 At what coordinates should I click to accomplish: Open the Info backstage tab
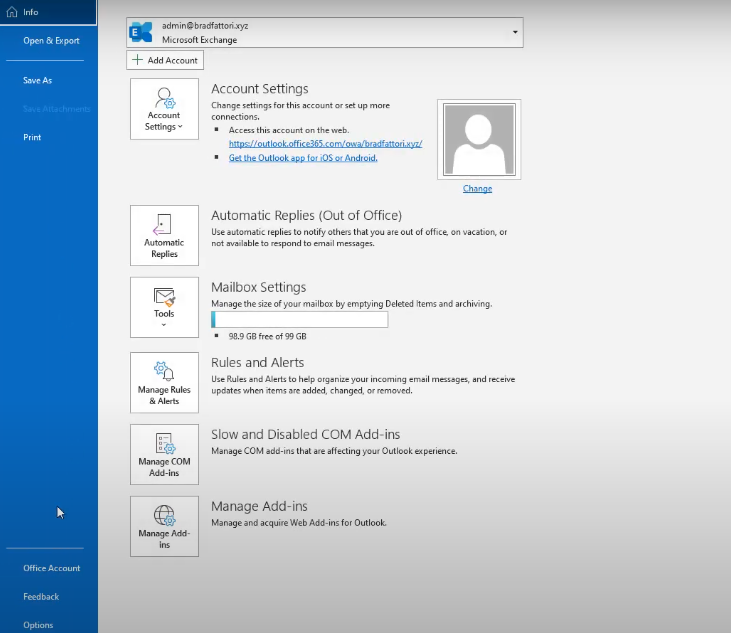[x=48, y=12]
